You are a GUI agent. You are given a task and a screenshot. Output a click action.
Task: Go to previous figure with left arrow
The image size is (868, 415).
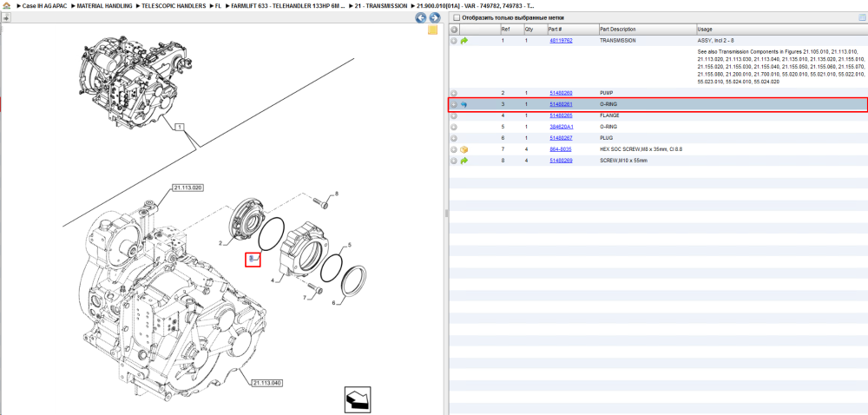pos(421,17)
